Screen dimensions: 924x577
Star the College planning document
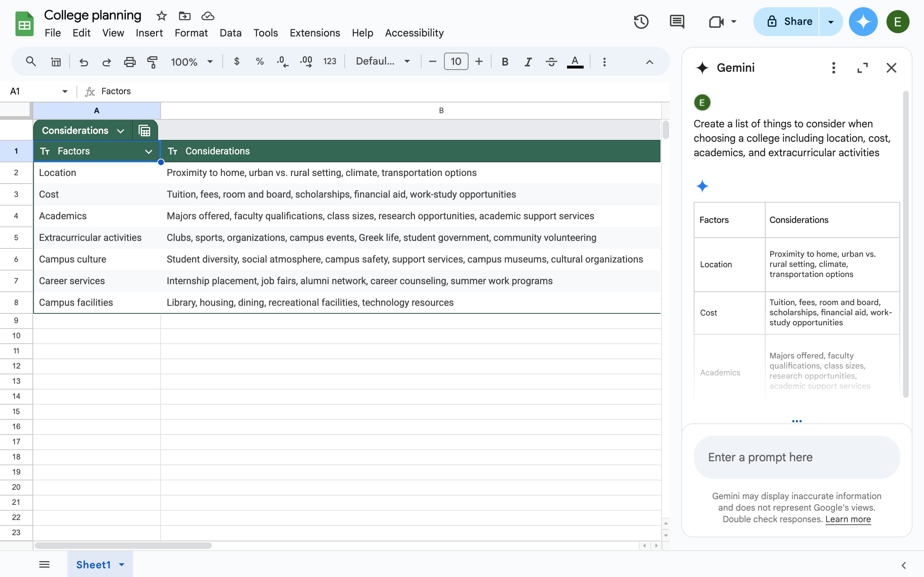pos(161,16)
